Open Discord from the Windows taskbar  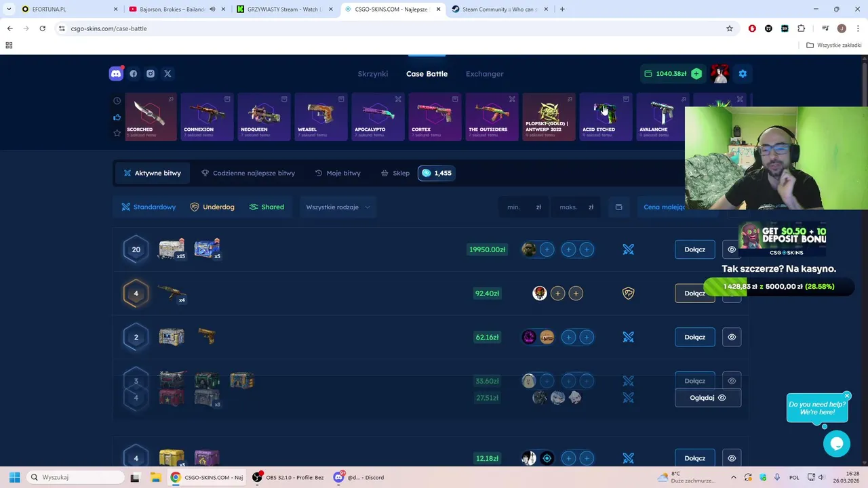pyautogui.click(x=359, y=477)
